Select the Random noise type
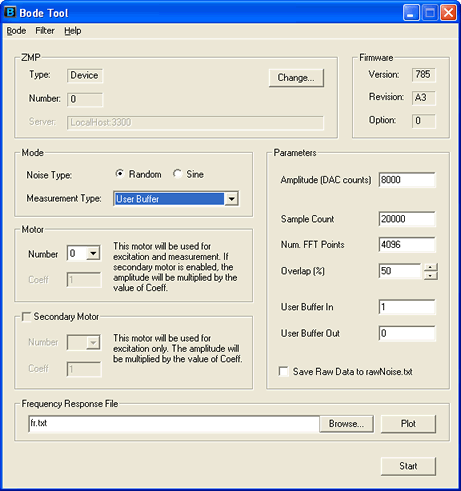 click(120, 174)
